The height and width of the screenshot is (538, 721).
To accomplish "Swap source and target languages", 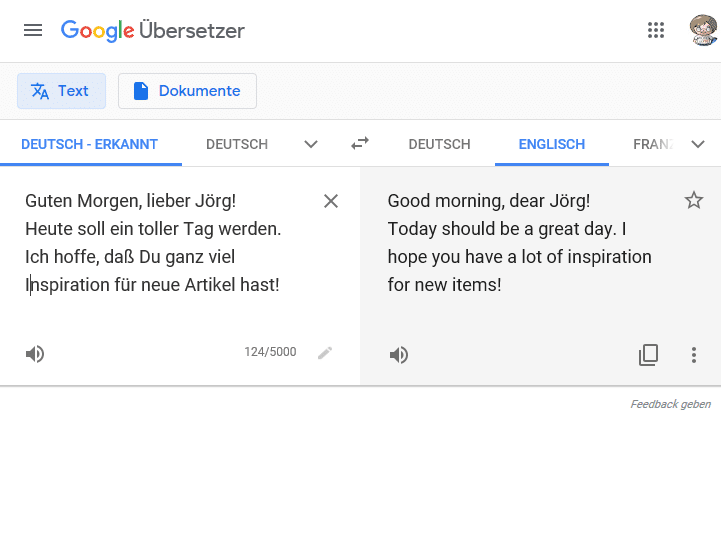I will click(360, 143).
